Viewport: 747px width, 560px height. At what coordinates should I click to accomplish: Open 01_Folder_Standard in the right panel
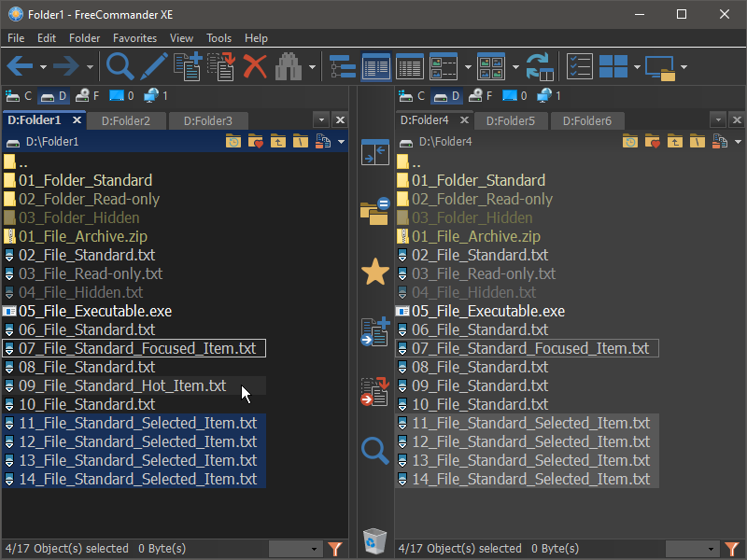(477, 180)
